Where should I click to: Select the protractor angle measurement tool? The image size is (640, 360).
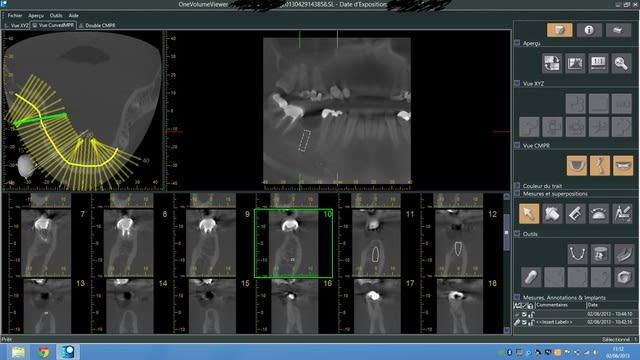click(599, 214)
